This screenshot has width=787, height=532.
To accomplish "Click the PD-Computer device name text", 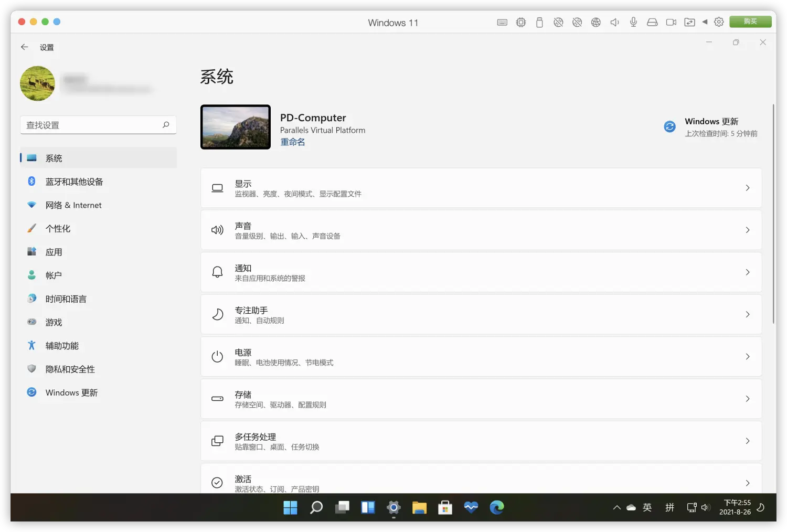I will 313,118.
